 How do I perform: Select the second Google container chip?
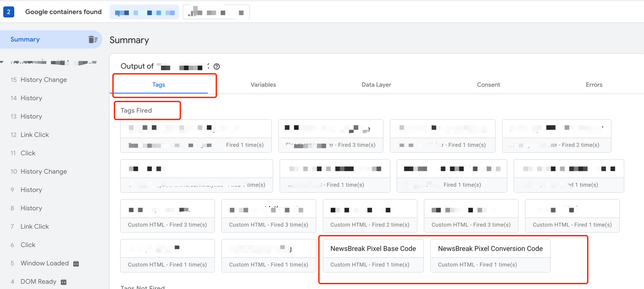pos(216,12)
